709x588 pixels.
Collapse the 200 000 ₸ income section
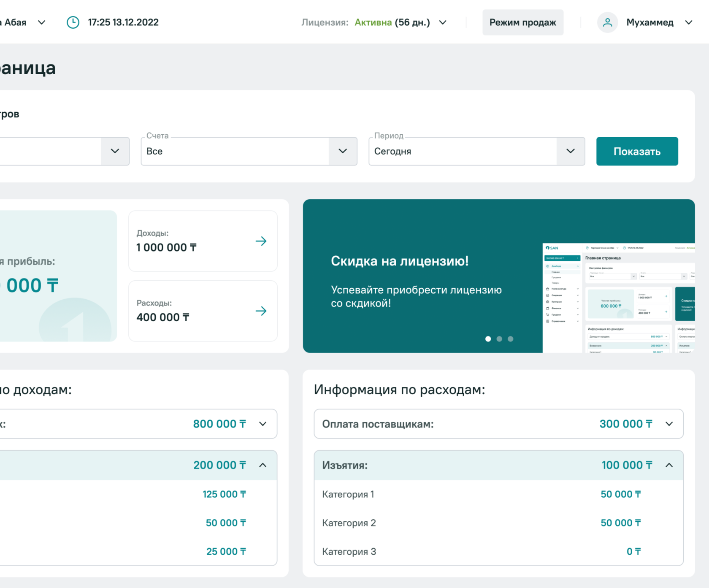tap(262, 465)
